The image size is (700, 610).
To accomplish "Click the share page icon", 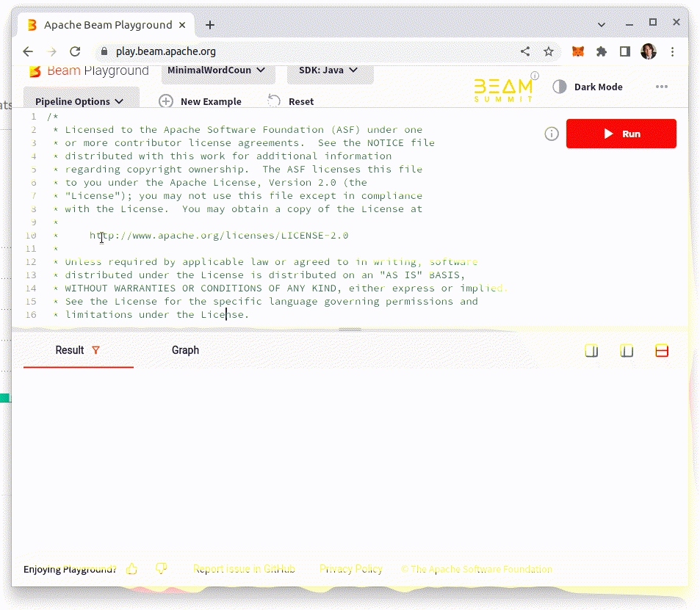I will [525, 52].
